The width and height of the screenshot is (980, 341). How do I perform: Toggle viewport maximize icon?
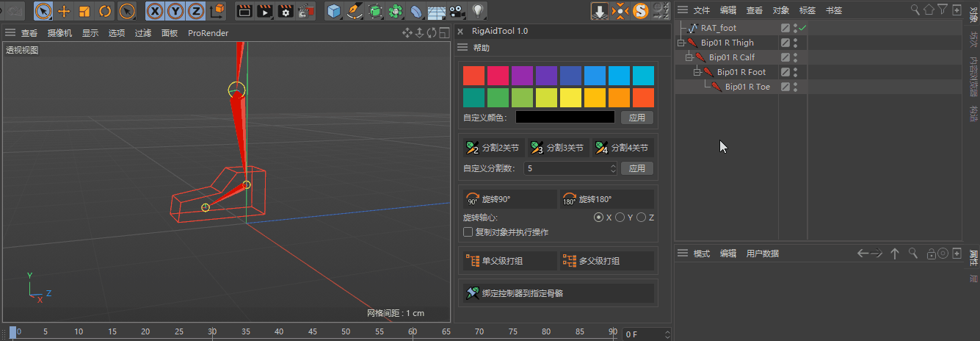444,32
